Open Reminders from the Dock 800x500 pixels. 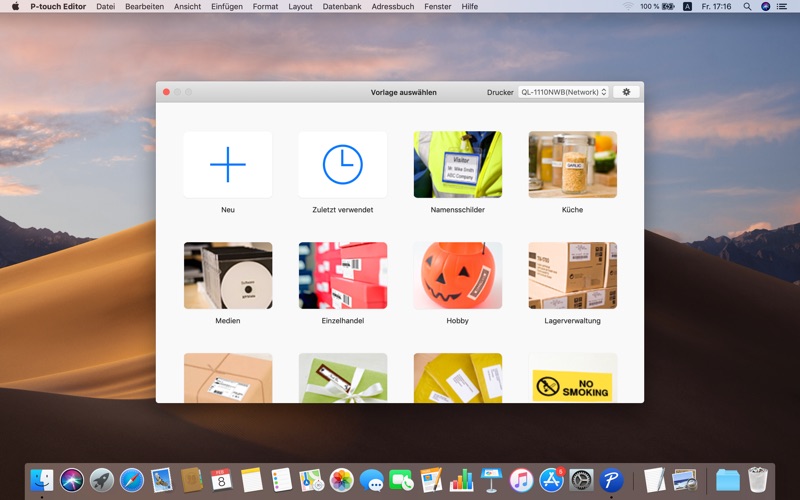coord(282,480)
